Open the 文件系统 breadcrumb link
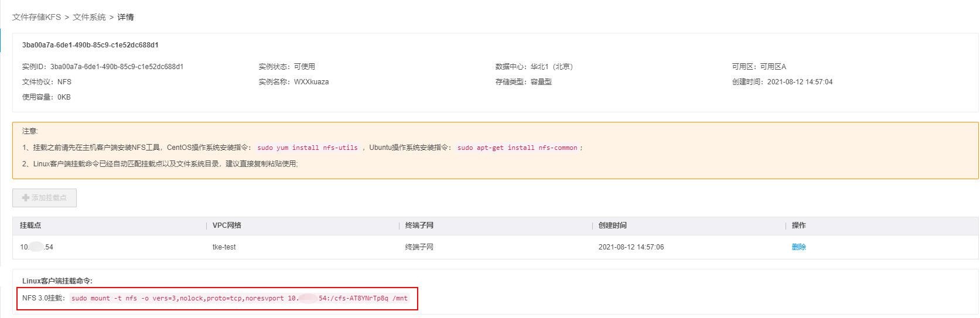The image size is (980, 318). click(89, 17)
